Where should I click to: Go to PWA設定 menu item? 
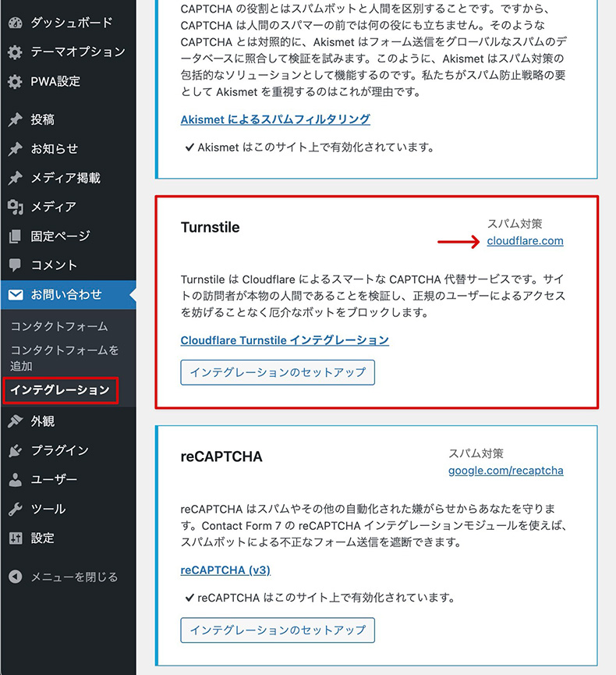coord(55,81)
